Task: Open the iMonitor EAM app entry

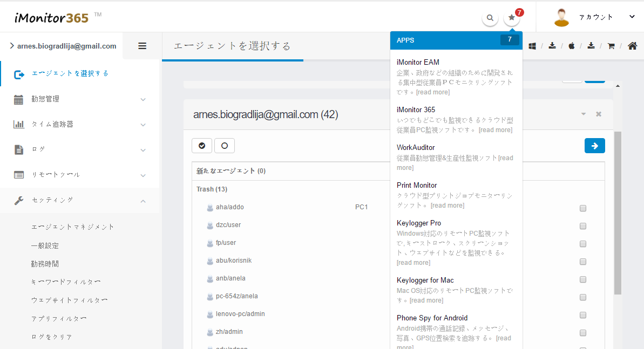Action: (x=456, y=77)
